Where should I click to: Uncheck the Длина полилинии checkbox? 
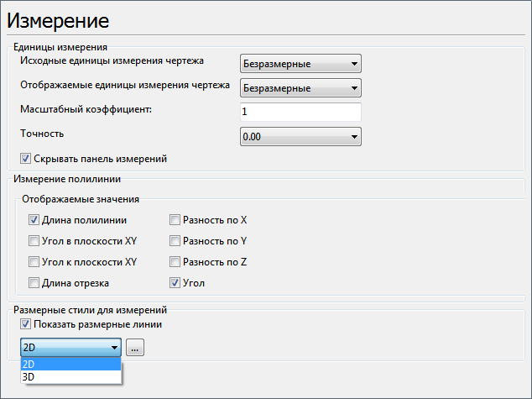tap(34, 220)
